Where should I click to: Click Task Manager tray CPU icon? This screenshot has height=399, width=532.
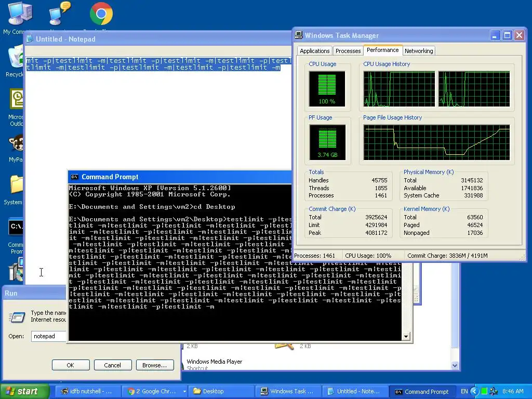click(x=485, y=391)
